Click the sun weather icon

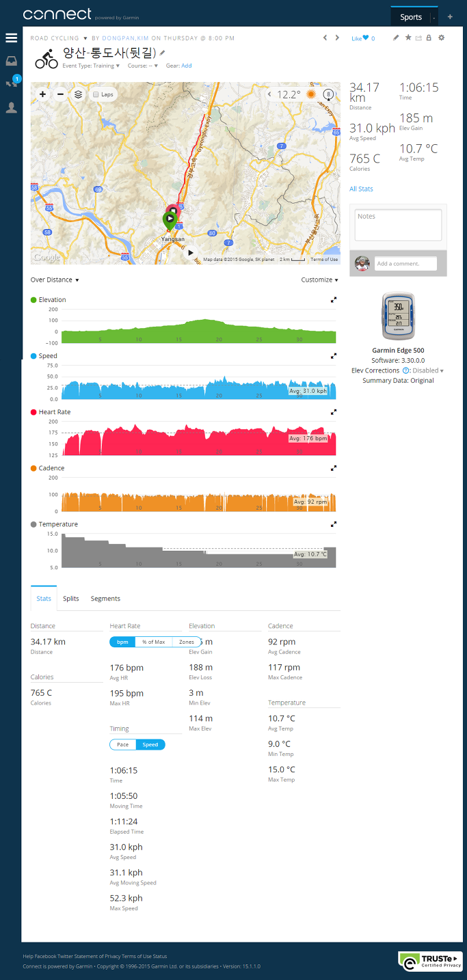click(311, 94)
